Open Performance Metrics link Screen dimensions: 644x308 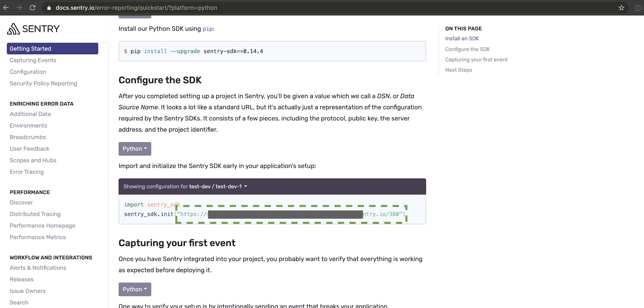pos(38,237)
